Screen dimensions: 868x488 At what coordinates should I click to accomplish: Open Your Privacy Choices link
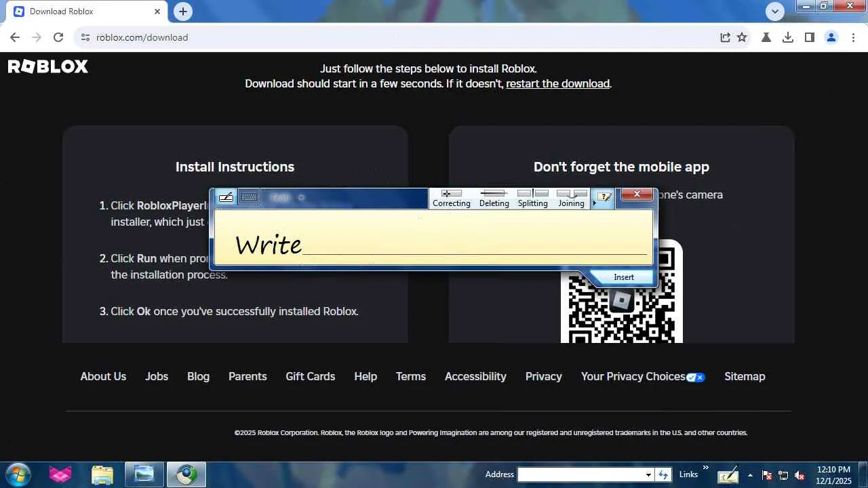[x=643, y=377]
